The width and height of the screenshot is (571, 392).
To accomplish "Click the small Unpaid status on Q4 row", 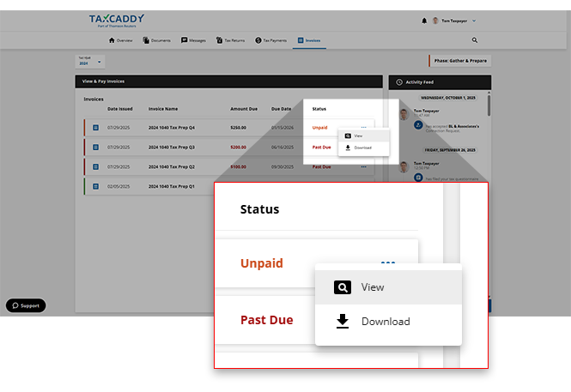I will pyautogui.click(x=319, y=128).
